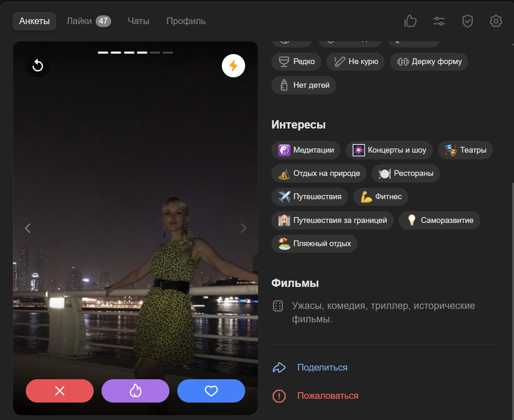The width and height of the screenshot is (514, 420).
Task: Open settings gear icon
Action: (496, 21)
